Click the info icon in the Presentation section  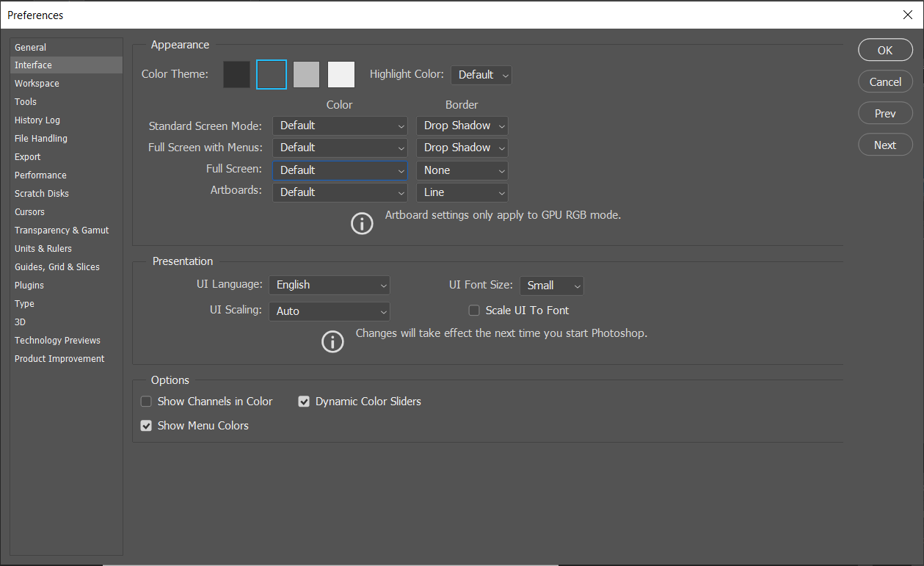point(332,341)
